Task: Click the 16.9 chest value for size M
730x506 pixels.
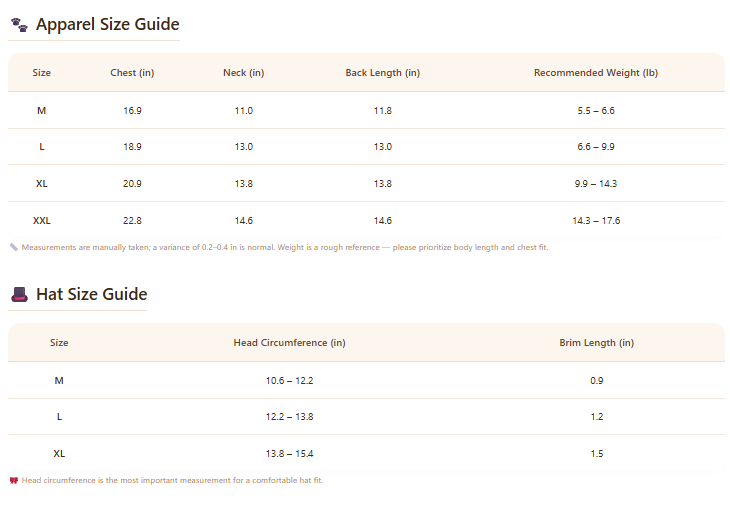Action: [132, 111]
